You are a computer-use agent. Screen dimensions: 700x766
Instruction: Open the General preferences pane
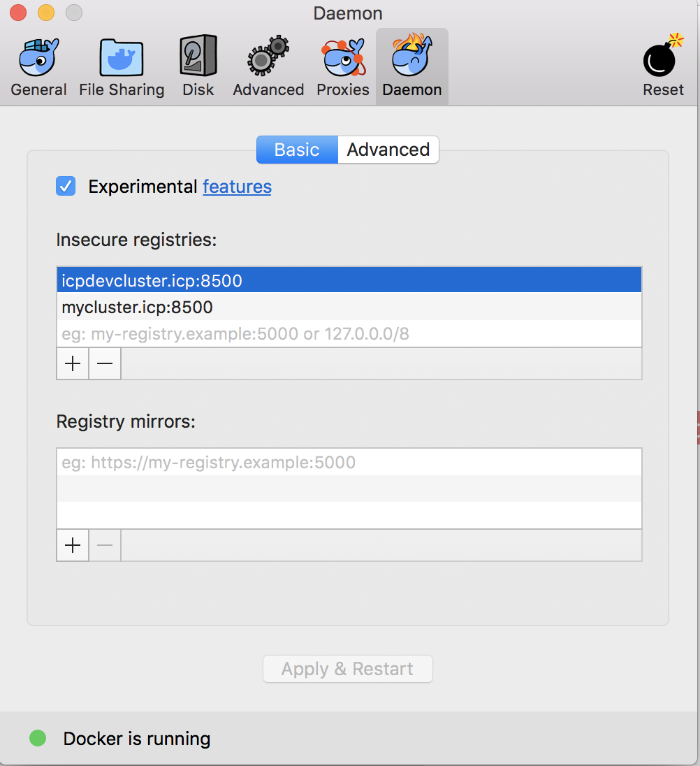tap(38, 67)
